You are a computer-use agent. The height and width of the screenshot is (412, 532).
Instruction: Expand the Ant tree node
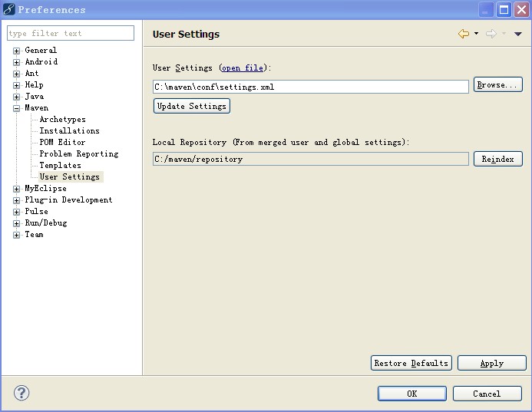pos(16,74)
